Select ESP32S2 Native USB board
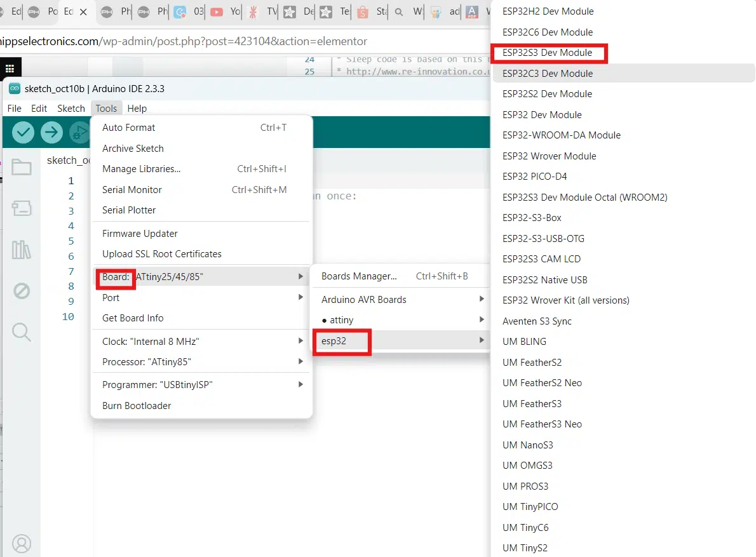 point(623,280)
